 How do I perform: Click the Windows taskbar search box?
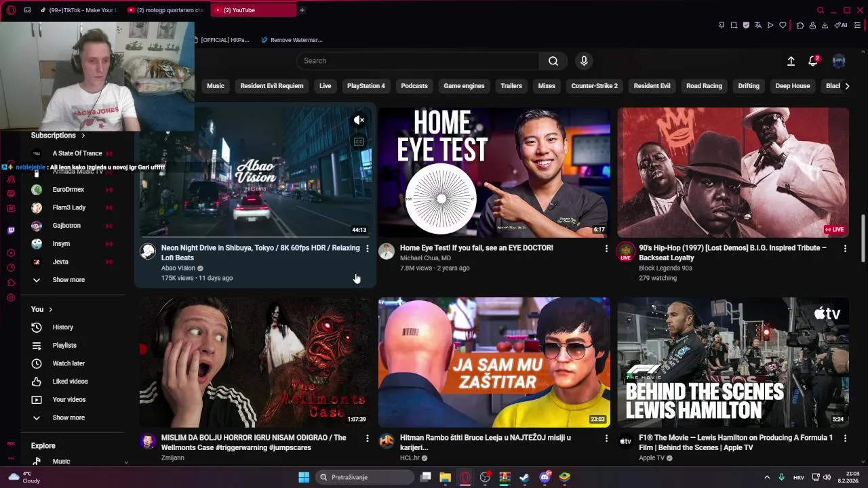(x=365, y=477)
